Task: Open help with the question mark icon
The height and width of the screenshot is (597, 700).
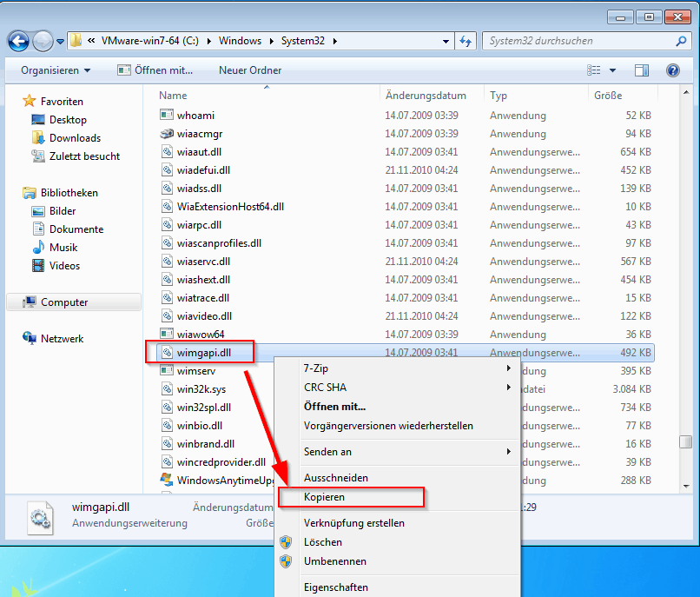Action: tap(673, 70)
